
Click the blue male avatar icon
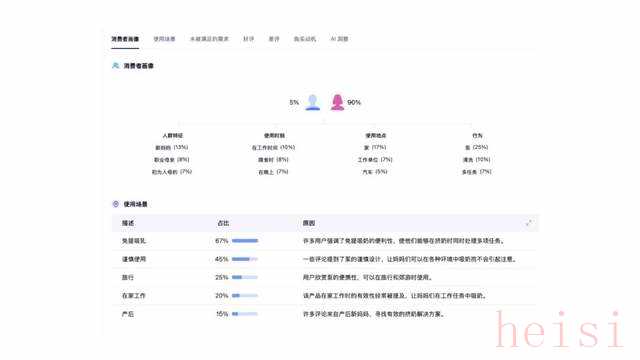point(313,102)
